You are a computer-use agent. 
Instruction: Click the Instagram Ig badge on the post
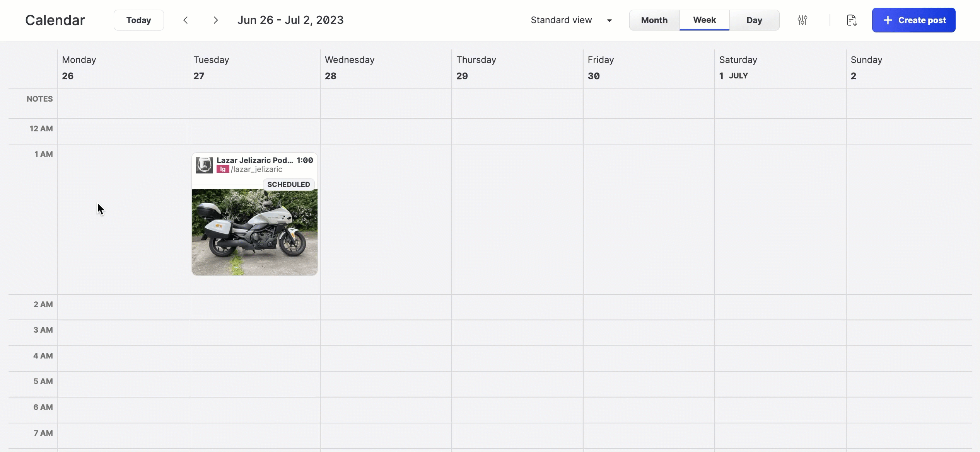tap(222, 169)
